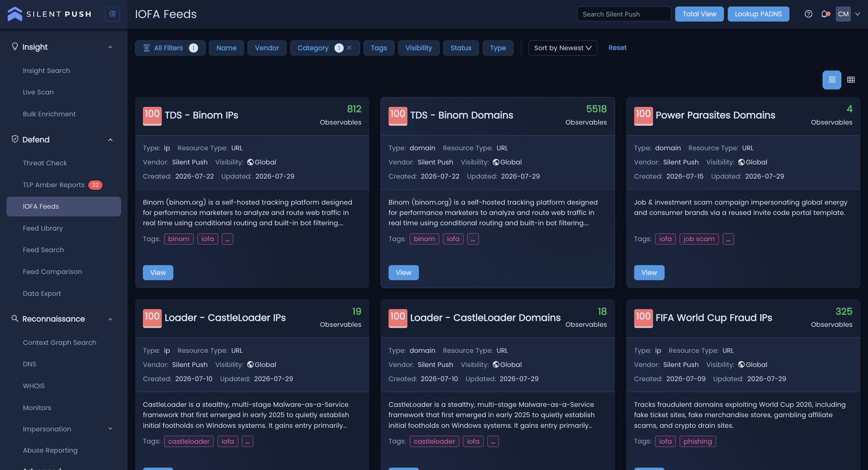
Task: Click the Insight lightbulb icon
Action: tap(15, 46)
